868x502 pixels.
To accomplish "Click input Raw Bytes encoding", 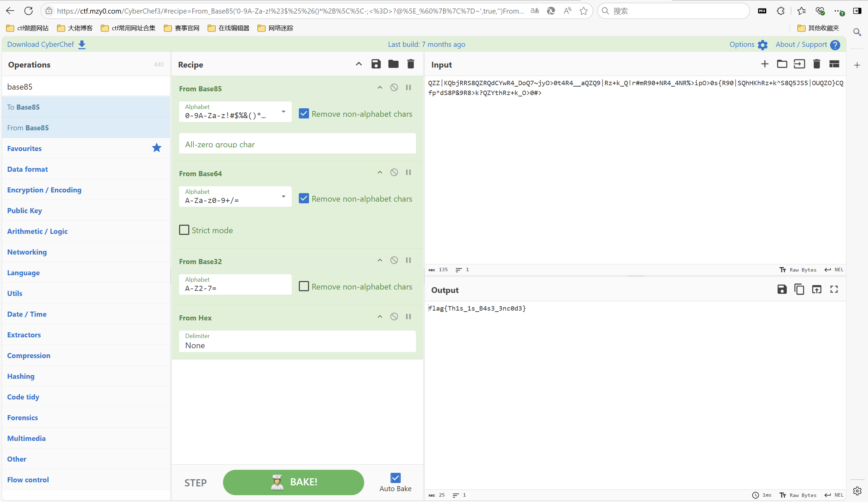I will coord(798,269).
